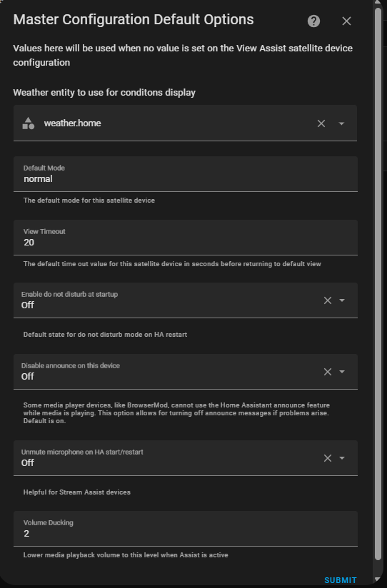Open the do not disturb startup dropdown

click(x=342, y=300)
